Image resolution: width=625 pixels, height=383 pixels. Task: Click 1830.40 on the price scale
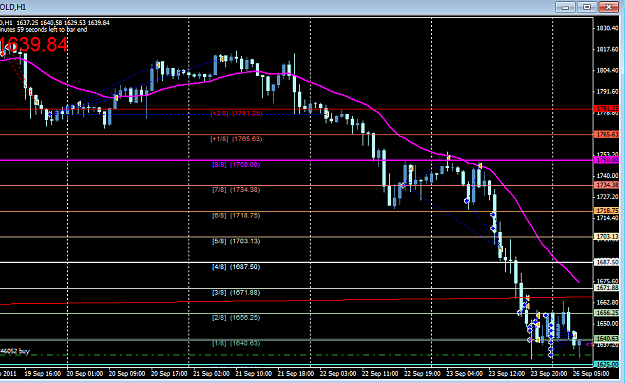click(607, 28)
